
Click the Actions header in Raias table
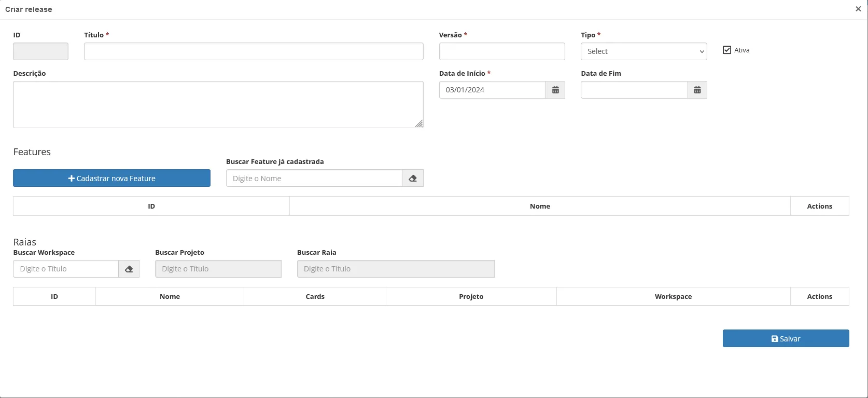[820, 296]
